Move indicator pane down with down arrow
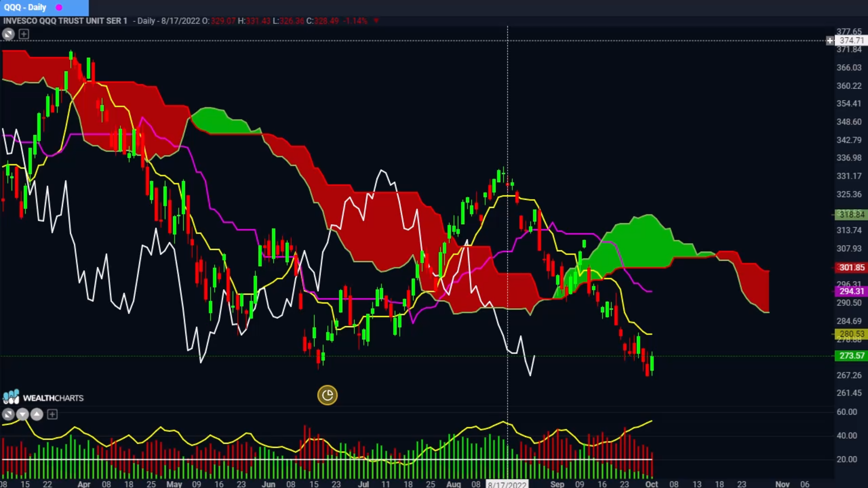This screenshot has width=868, height=488. [23, 414]
